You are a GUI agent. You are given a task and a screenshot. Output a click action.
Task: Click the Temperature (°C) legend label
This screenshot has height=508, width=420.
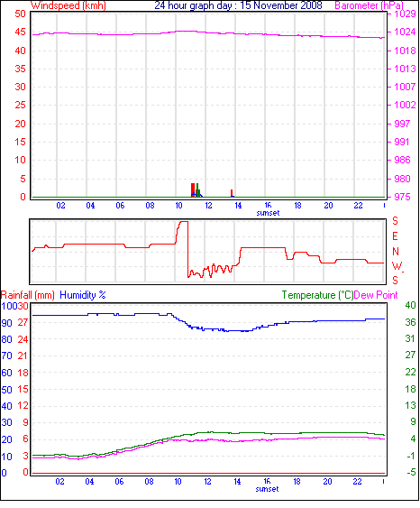tap(317, 295)
